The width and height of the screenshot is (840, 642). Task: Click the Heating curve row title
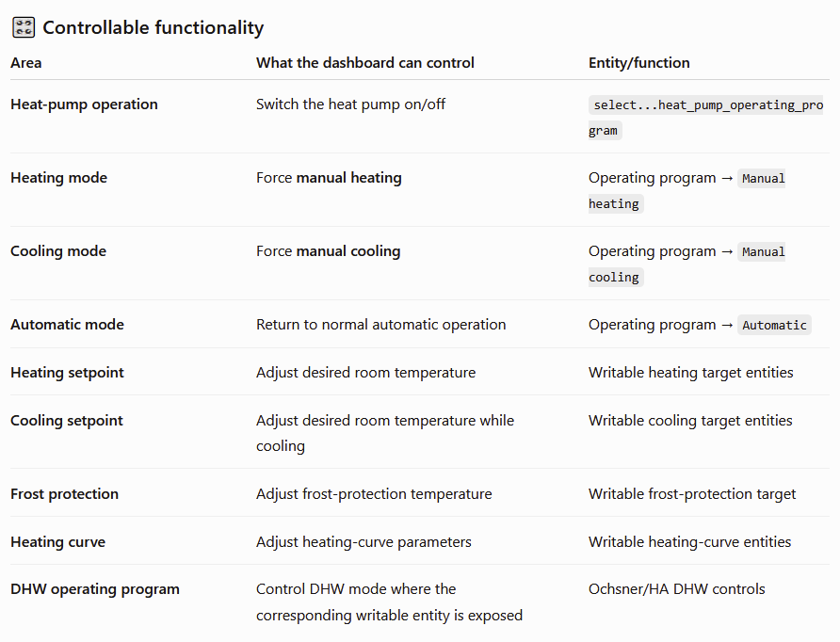pyautogui.click(x=57, y=542)
